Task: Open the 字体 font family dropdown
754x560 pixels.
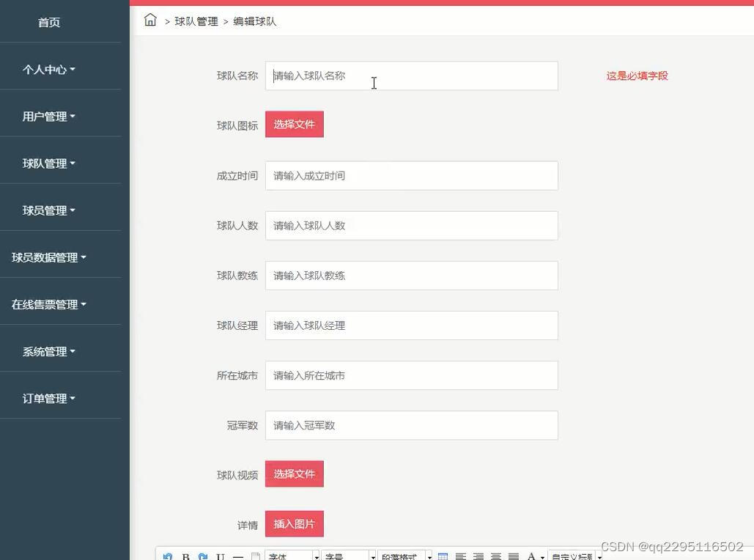Action: [x=291, y=556]
